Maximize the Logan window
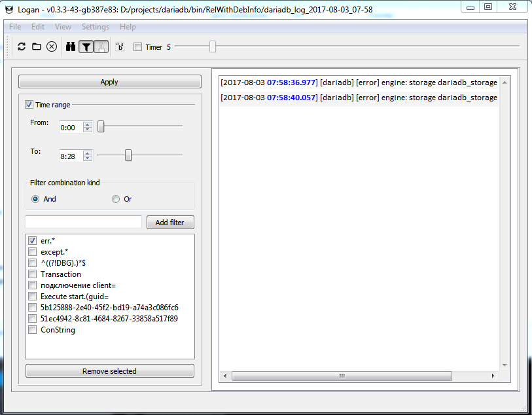This screenshot has height=415, width=532. [x=488, y=7]
